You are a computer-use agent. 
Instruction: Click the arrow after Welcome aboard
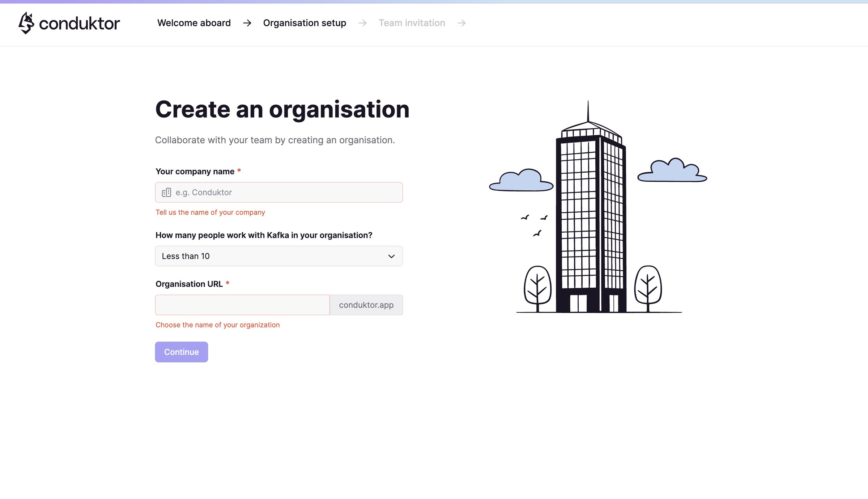[247, 23]
